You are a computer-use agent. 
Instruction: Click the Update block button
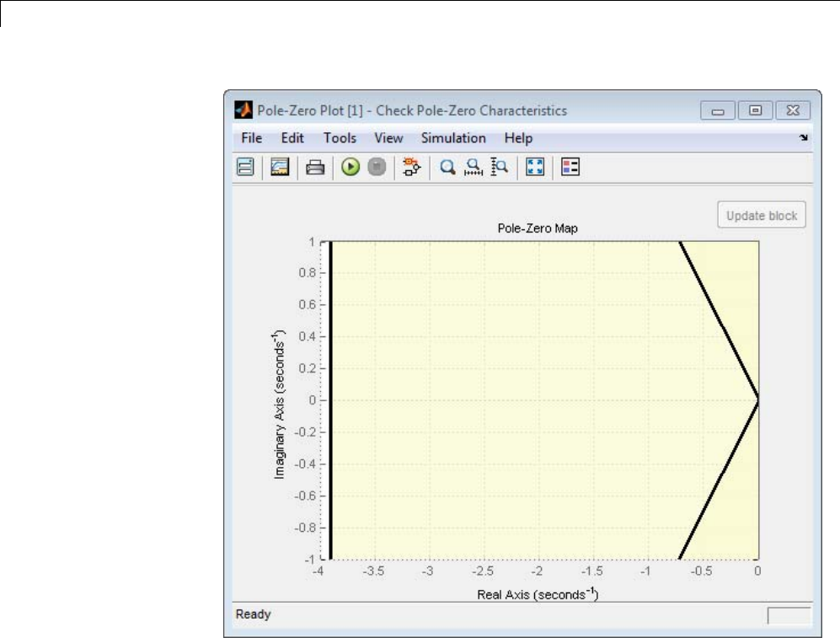(x=762, y=216)
